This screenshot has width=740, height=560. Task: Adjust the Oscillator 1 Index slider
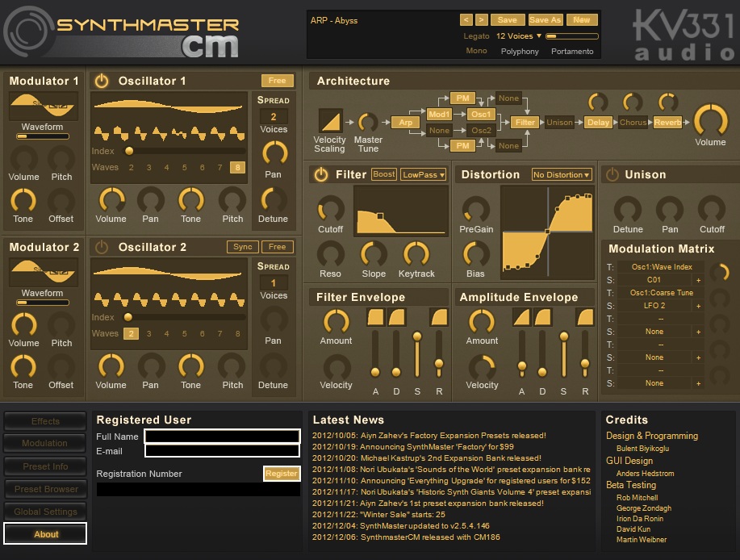[x=184, y=151]
